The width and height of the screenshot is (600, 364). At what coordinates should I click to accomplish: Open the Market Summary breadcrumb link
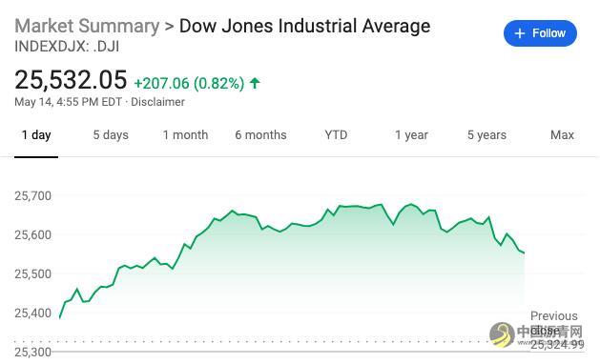point(87,26)
